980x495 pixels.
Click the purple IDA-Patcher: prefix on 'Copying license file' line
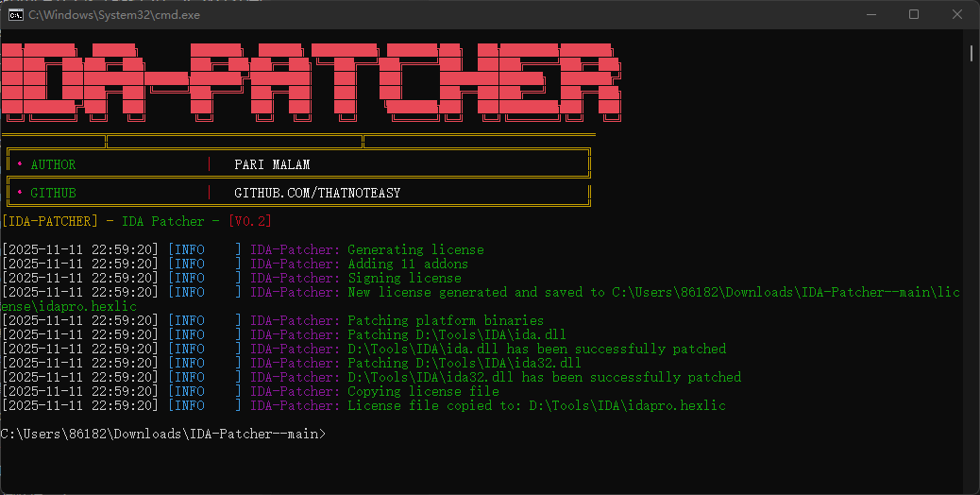click(296, 391)
